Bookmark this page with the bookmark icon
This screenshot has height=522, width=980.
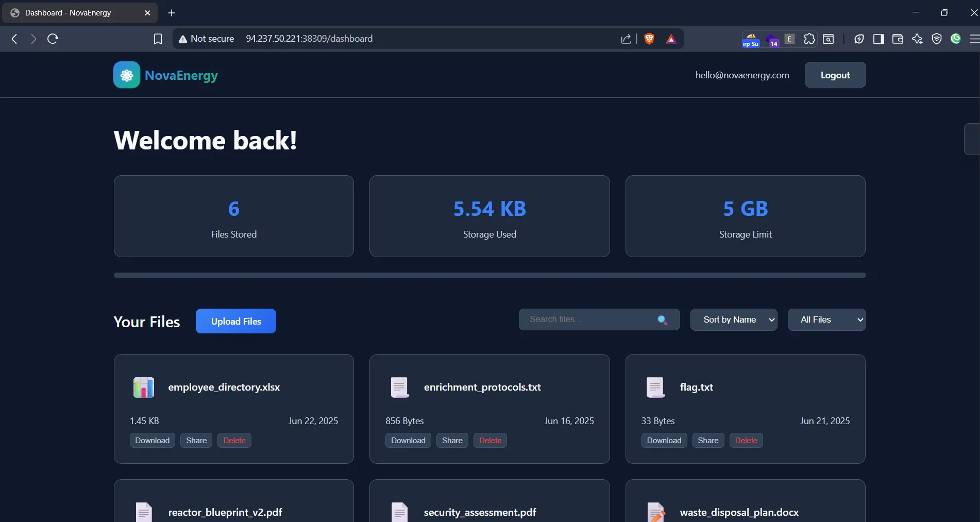coord(158,39)
